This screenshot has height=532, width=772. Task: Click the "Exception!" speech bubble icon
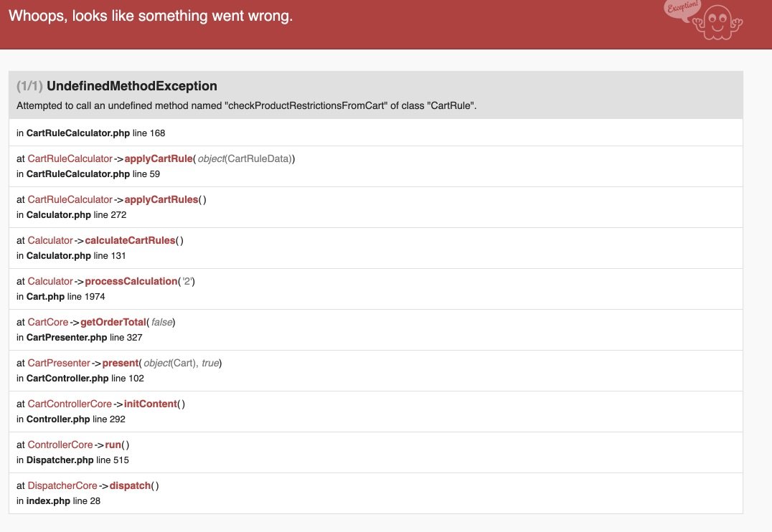682,9
